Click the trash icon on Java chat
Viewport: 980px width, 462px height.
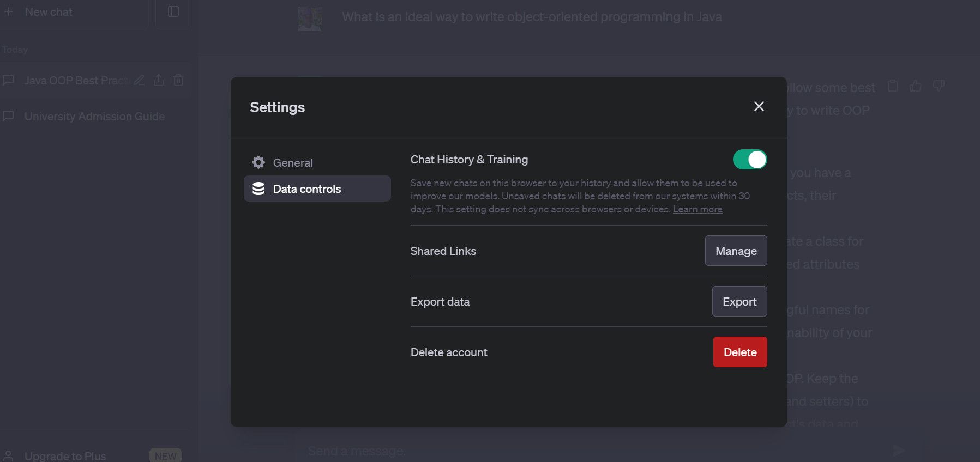tap(178, 81)
